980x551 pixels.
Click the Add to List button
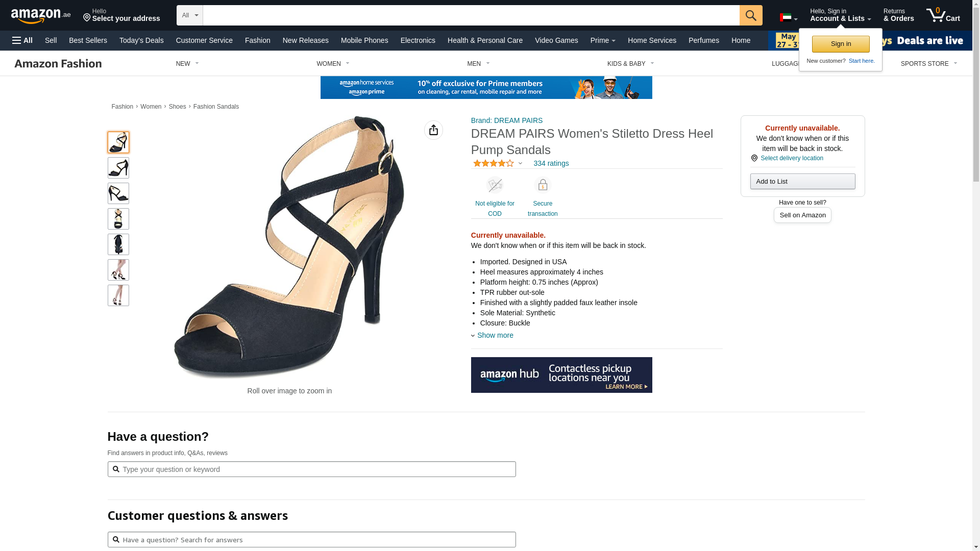click(802, 182)
